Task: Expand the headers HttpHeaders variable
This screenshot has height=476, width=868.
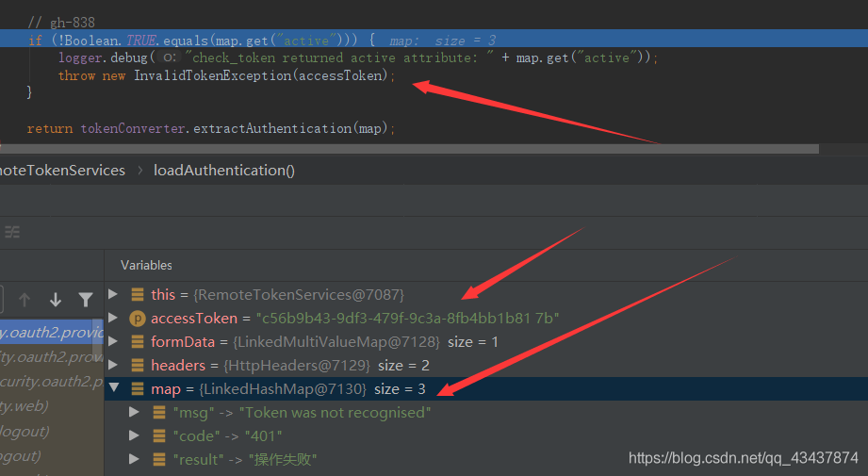Action: (x=114, y=366)
